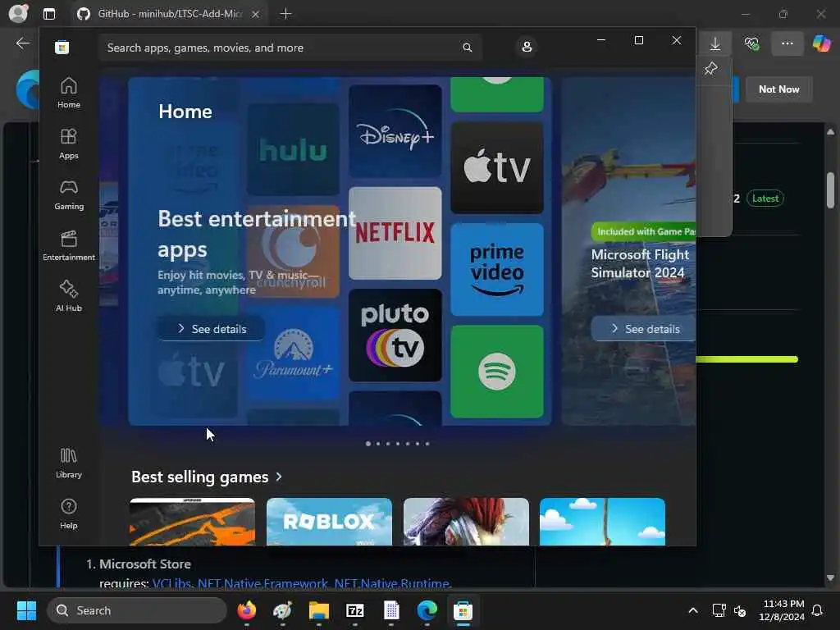
Task: Select the Netflix tile
Action: 395,233
